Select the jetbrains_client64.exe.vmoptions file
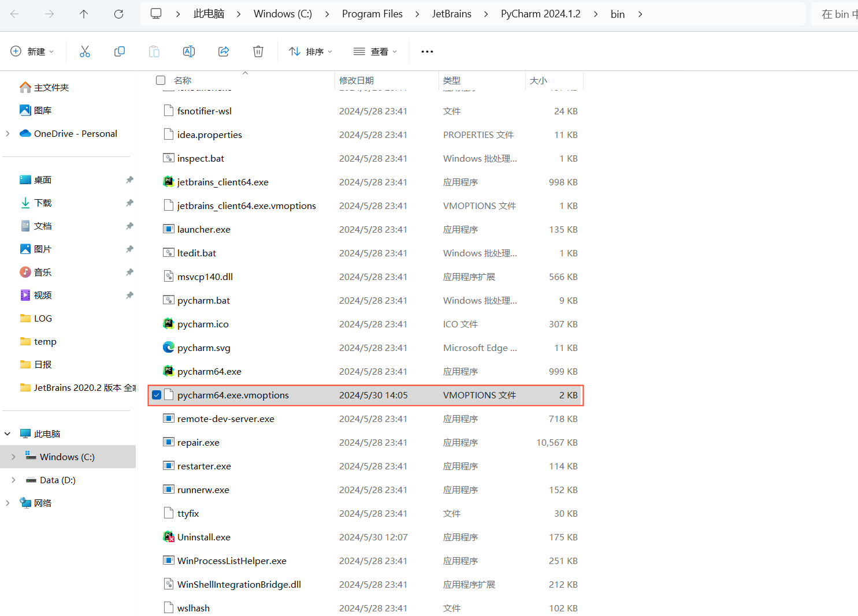Screen dimensions: 858x616 click(366, 206)
